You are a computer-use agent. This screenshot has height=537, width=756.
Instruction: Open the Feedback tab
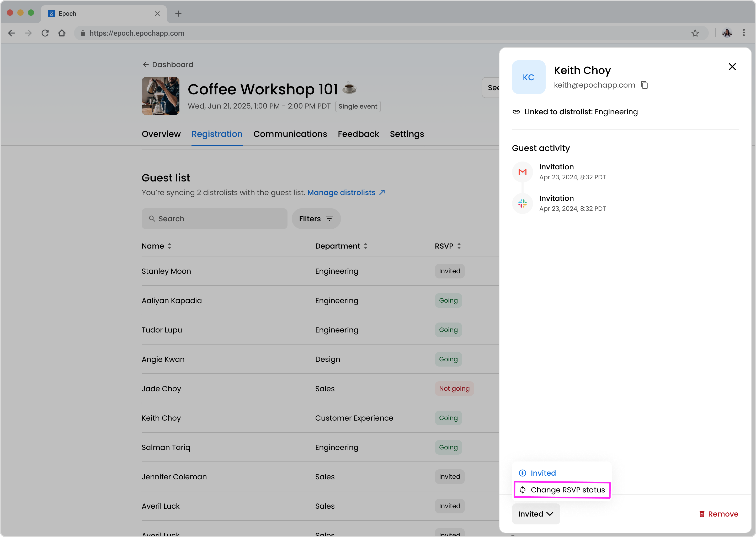pos(358,134)
